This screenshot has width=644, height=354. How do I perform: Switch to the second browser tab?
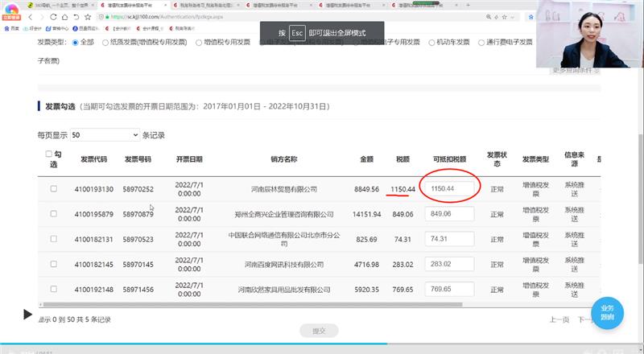coord(127,5)
